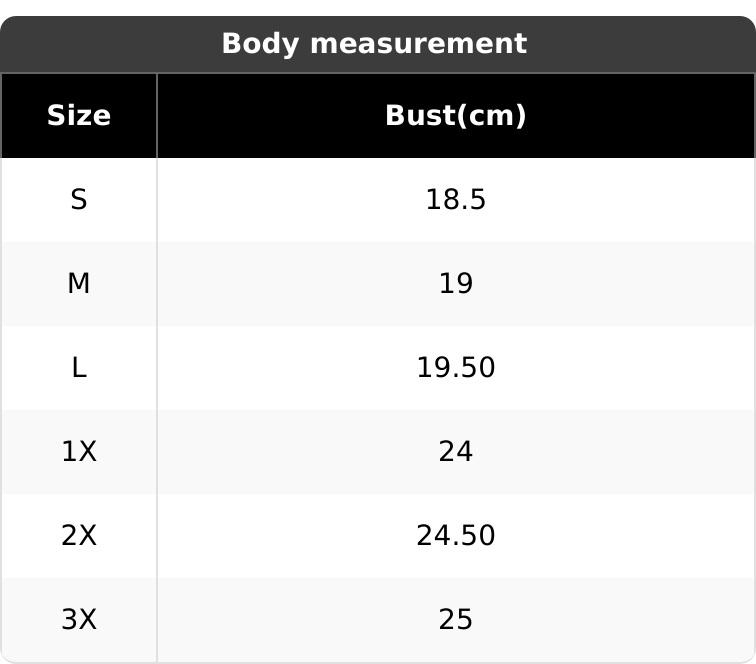
Task: Click the bust value 25 for 3X
Action: 455,620
